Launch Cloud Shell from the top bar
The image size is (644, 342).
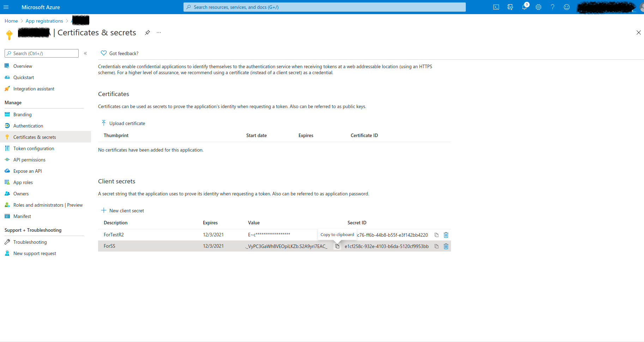[x=496, y=7]
